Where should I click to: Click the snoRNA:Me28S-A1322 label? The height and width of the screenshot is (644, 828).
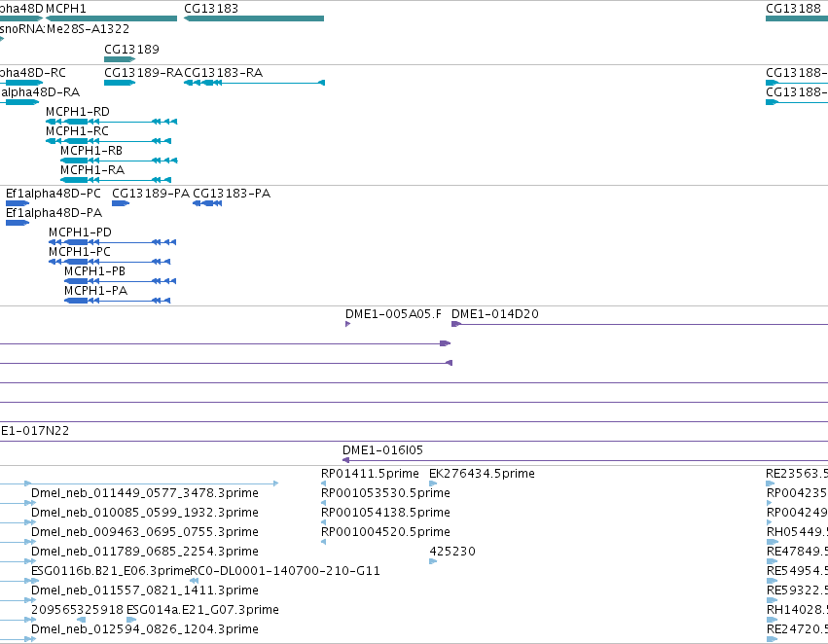pyautogui.click(x=64, y=28)
